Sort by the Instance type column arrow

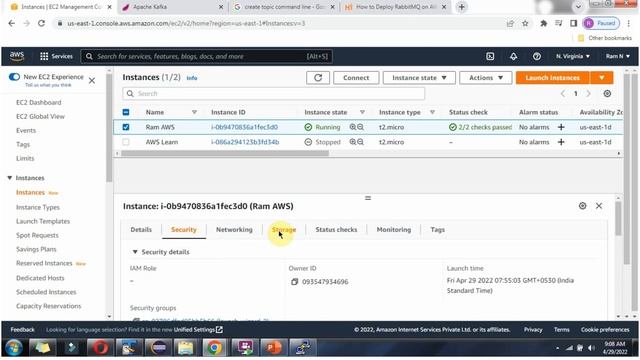(x=432, y=112)
